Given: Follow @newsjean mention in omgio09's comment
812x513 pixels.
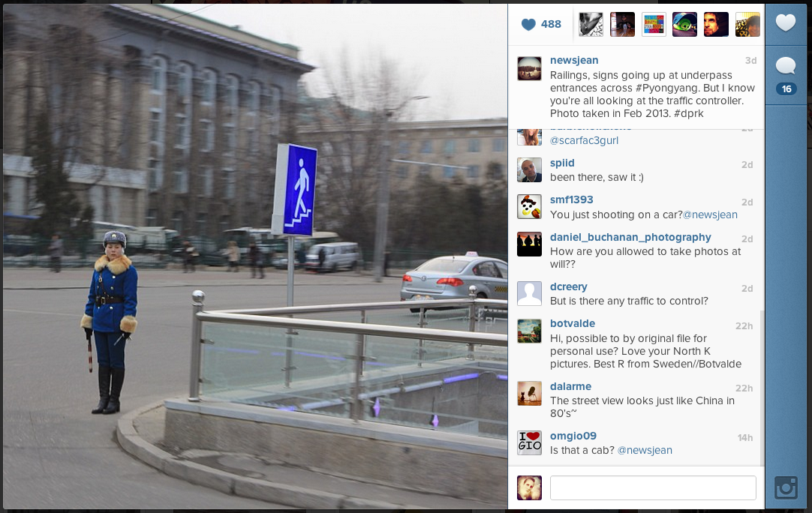Looking at the screenshot, I should [645, 450].
